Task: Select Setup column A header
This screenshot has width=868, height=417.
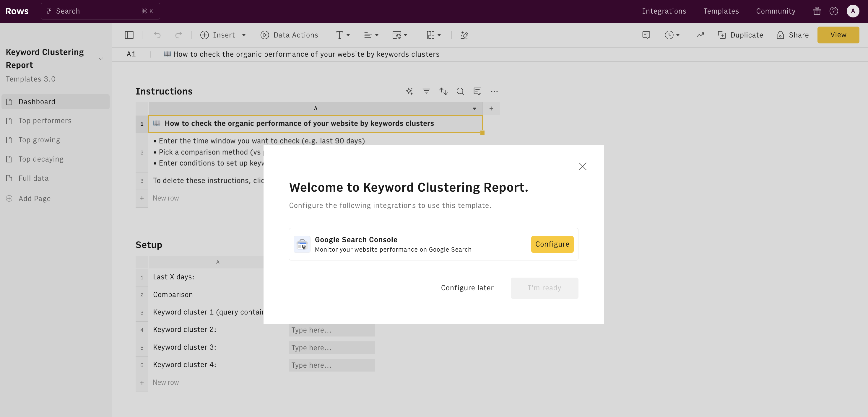Action: [x=206, y=262]
